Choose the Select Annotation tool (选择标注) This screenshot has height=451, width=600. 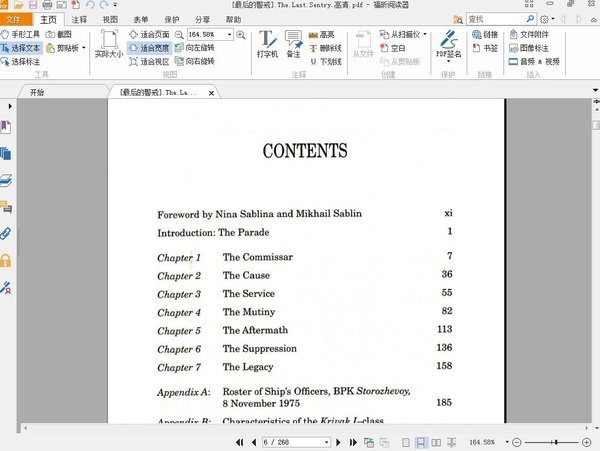(x=20, y=62)
